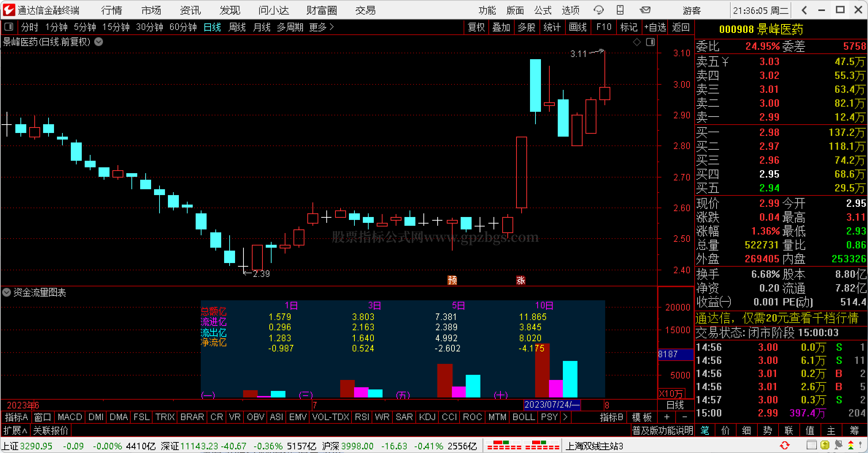The width and height of the screenshot is (868, 453).
Task: Expand the stock title dropdown circle
Action: click(99, 42)
